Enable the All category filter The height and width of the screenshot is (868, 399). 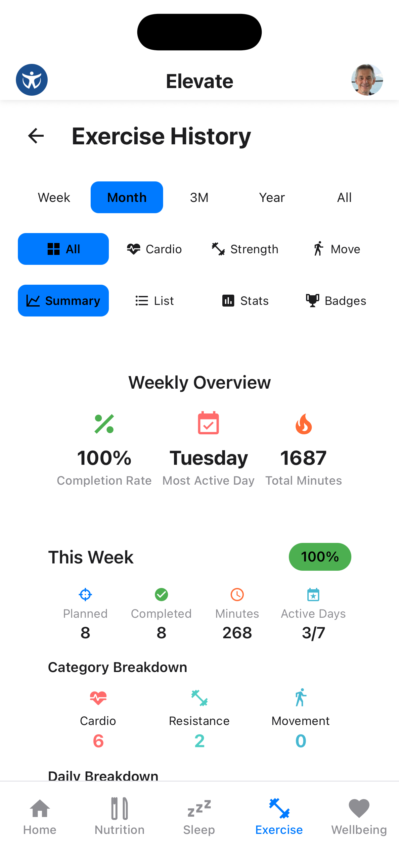(x=63, y=249)
